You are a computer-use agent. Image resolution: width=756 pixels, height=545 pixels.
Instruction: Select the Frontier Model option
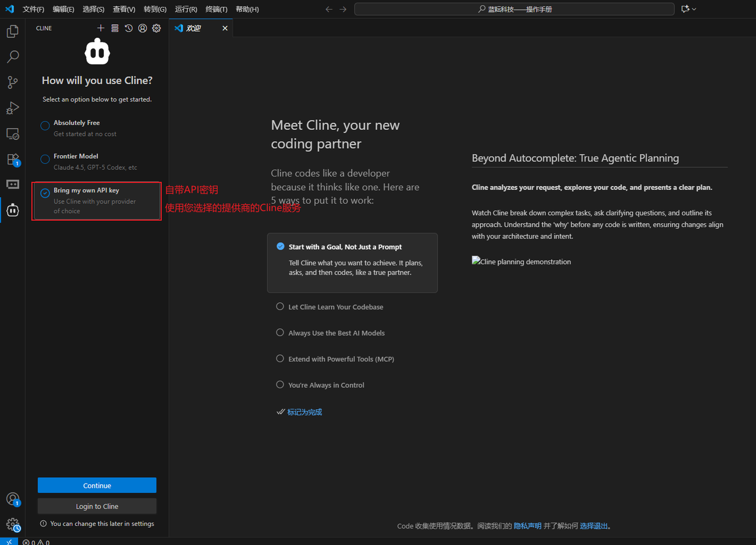[x=97, y=162]
